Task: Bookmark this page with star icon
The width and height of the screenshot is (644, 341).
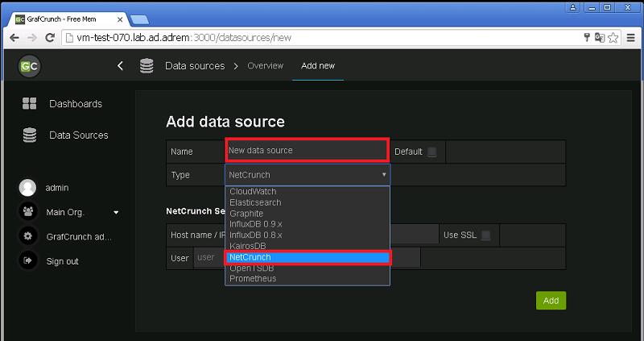Action: point(613,38)
